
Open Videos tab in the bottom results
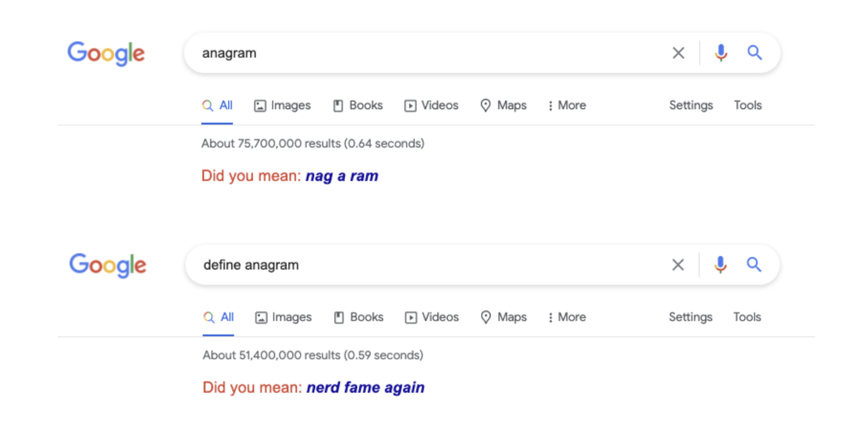tap(432, 317)
